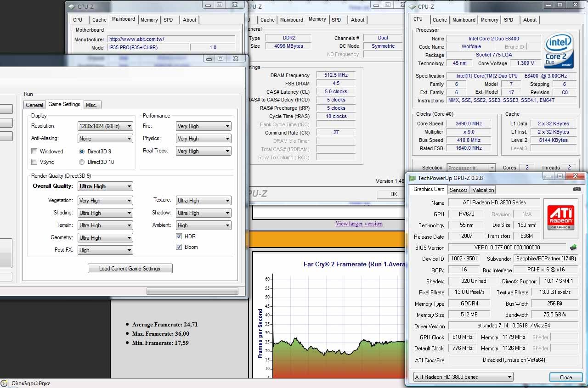Click the Code Name value Wolfdale
Viewport: 588px width, 388px height.
pos(471,47)
